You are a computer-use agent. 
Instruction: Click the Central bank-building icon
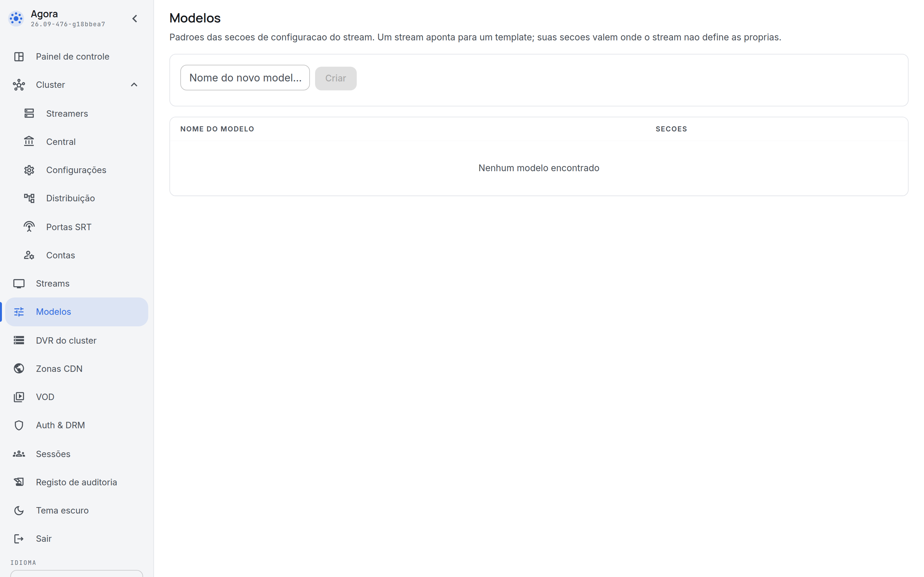[29, 142]
